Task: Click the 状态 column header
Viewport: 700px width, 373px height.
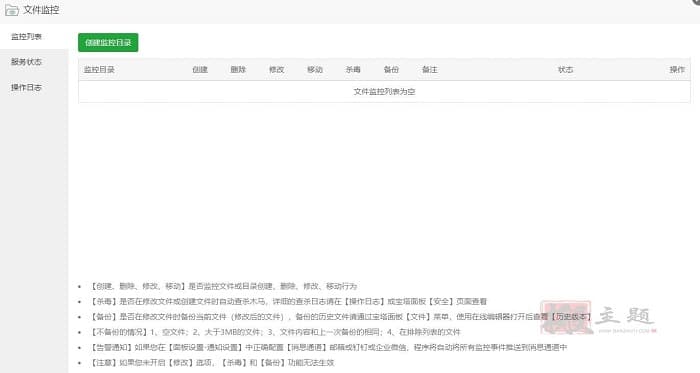Action: (x=566, y=70)
